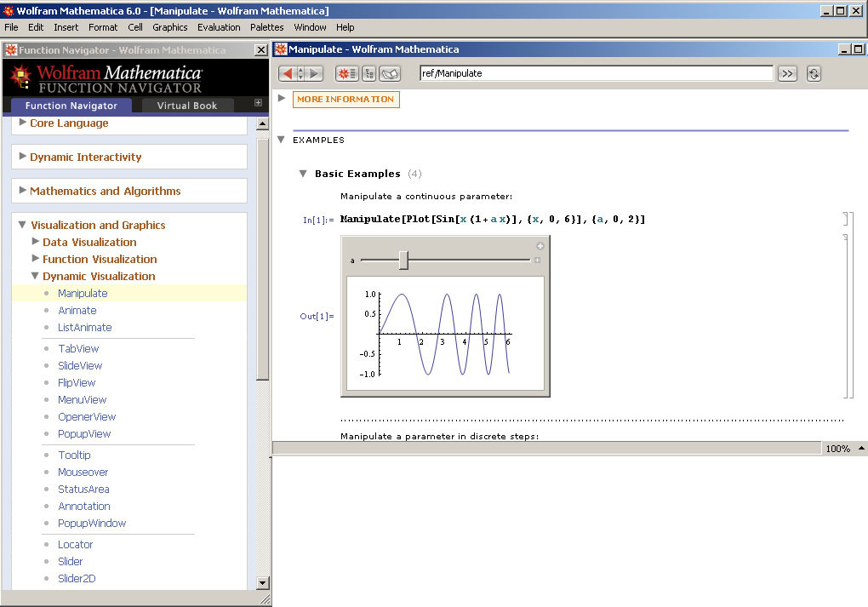The height and width of the screenshot is (607, 868).
Task: Open history via the up-down arrows button
Action: click(300, 73)
